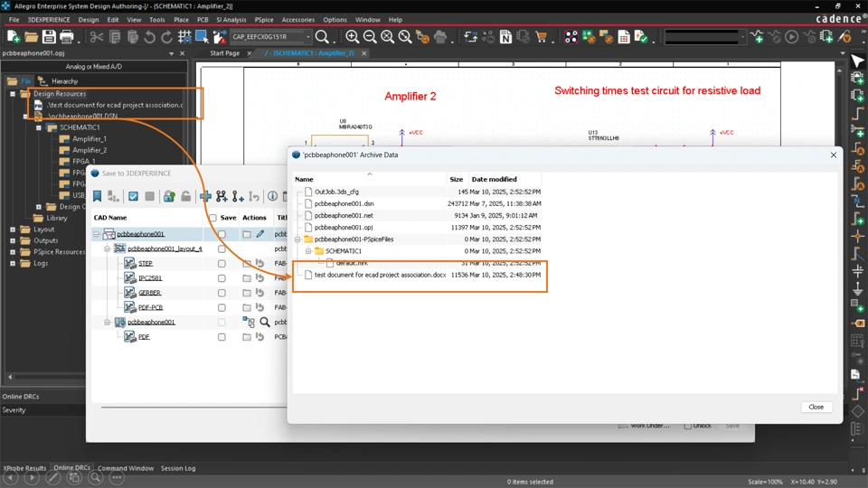Image resolution: width=868 pixels, height=488 pixels.
Task: Click Close button in Archive Data dialog
Action: [816, 407]
